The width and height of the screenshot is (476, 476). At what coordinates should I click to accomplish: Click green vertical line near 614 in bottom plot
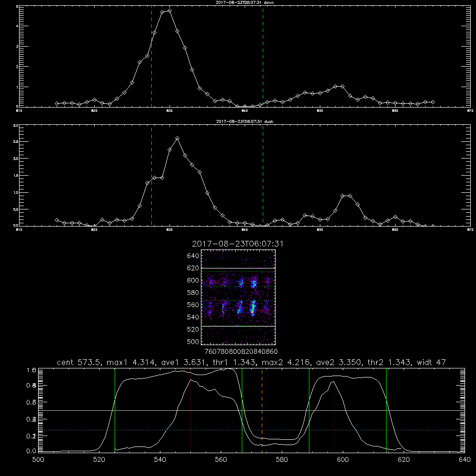pyautogui.click(x=386, y=410)
